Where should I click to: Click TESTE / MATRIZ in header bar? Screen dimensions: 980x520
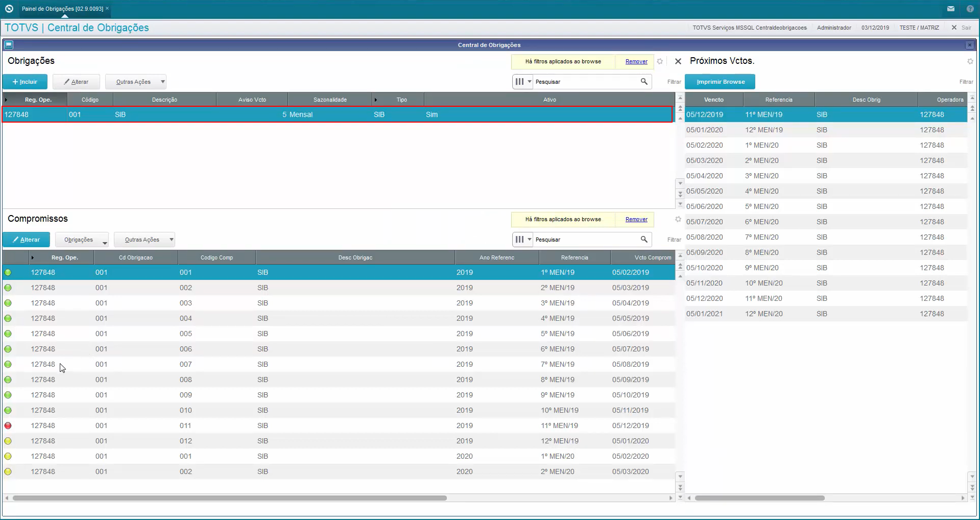click(919, 28)
